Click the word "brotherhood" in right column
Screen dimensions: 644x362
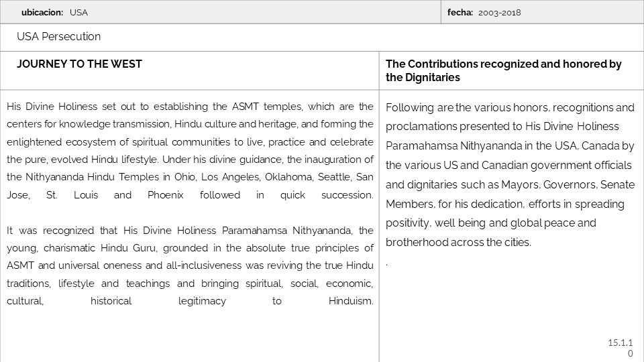417,242
